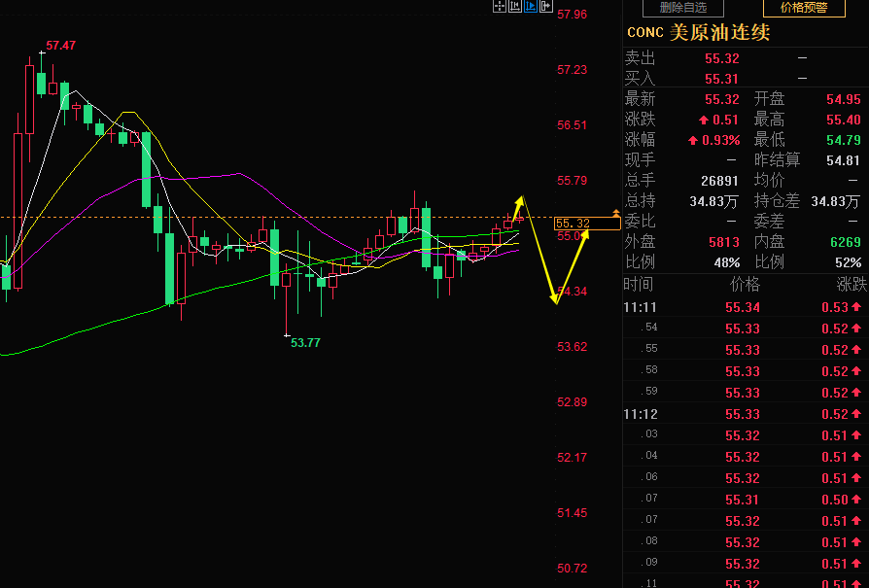Click the 53.77 low price marker
Viewport: 869px width, 588px height.
[x=305, y=343]
